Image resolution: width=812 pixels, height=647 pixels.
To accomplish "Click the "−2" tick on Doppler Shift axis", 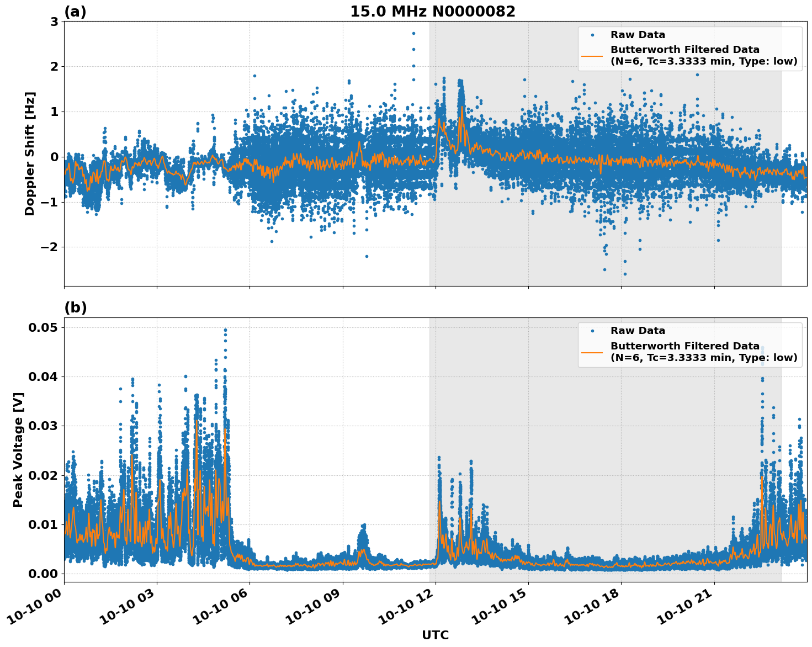I will (x=49, y=247).
